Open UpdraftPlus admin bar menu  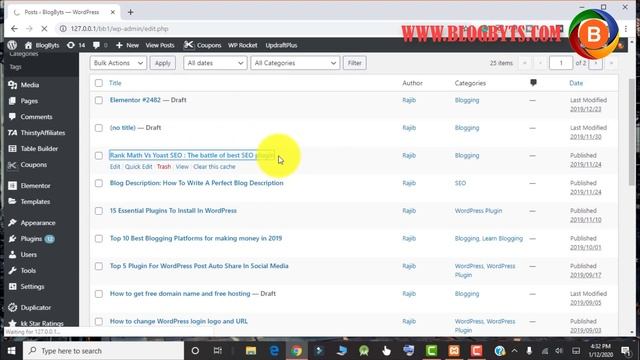281,45
